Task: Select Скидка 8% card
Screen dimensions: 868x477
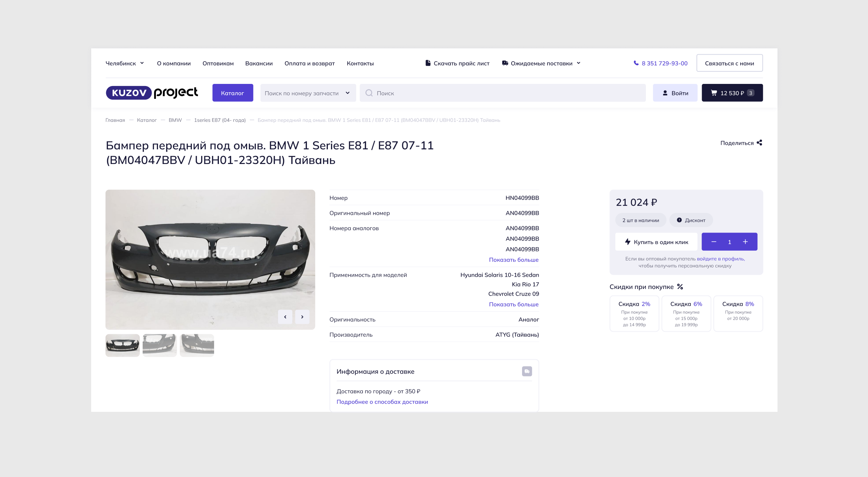Action: (x=738, y=313)
